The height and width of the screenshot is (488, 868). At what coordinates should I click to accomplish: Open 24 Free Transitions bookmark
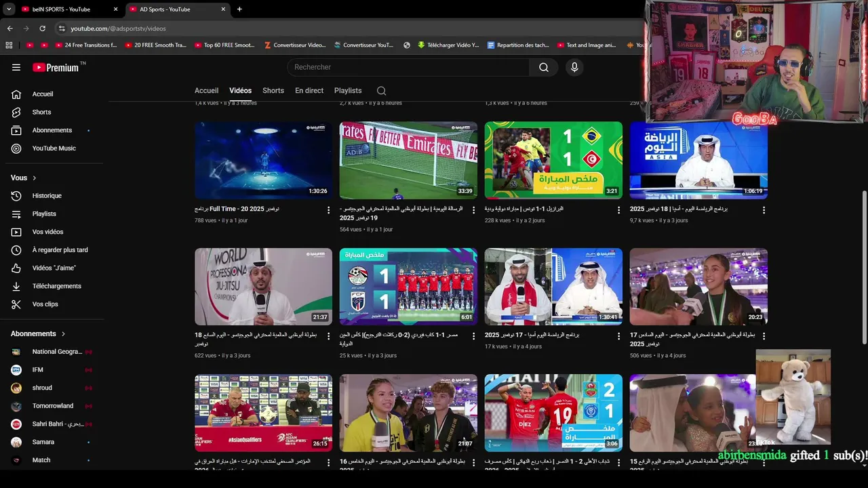tap(85, 45)
